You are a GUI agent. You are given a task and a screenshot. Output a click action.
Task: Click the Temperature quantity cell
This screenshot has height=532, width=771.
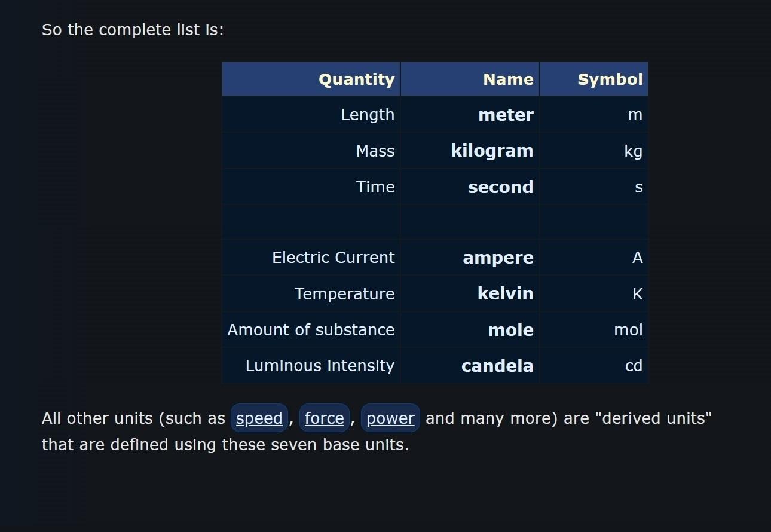tap(344, 294)
